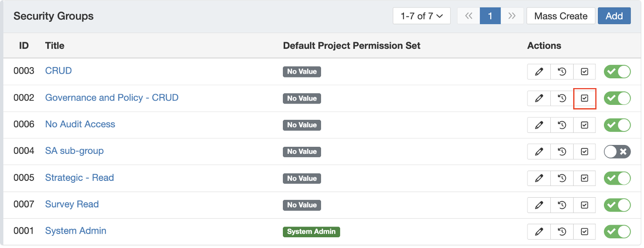Click the Add button

pos(614,16)
